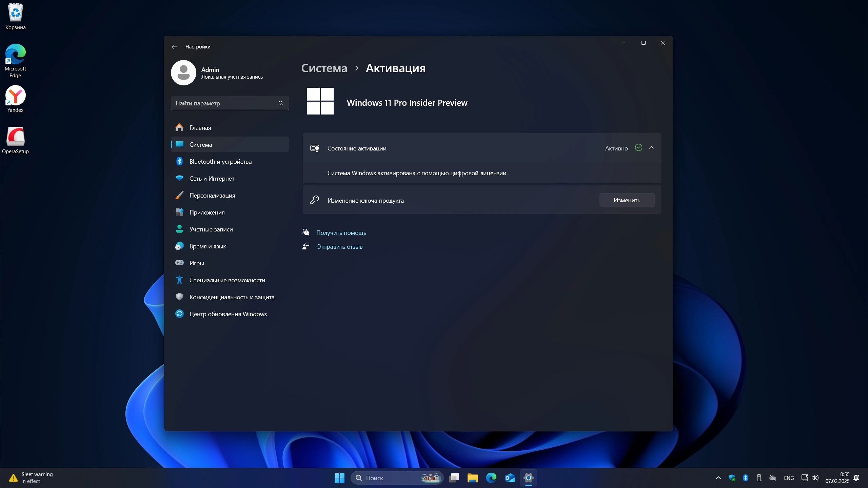Click the Admin account avatar
This screenshot has height=488, width=868.
[x=183, y=73]
